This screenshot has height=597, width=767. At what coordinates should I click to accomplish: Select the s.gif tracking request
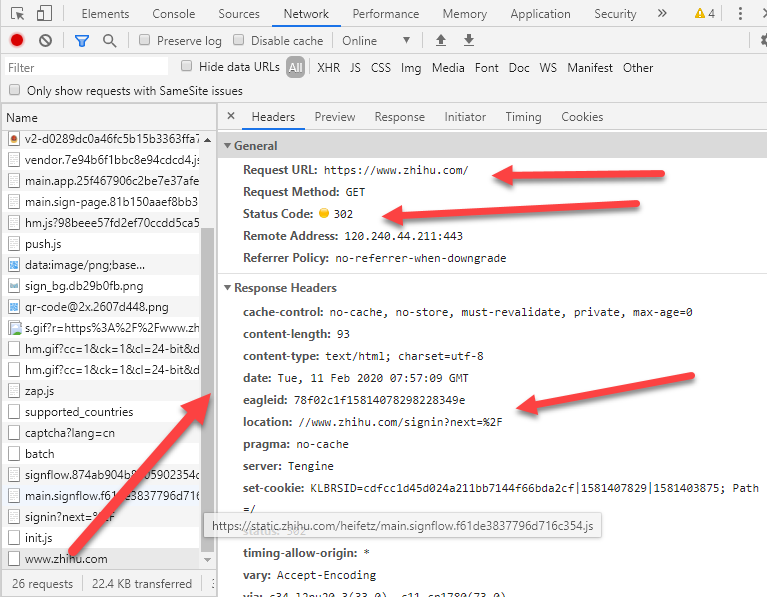pyautogui.click(x=103, y=328)
